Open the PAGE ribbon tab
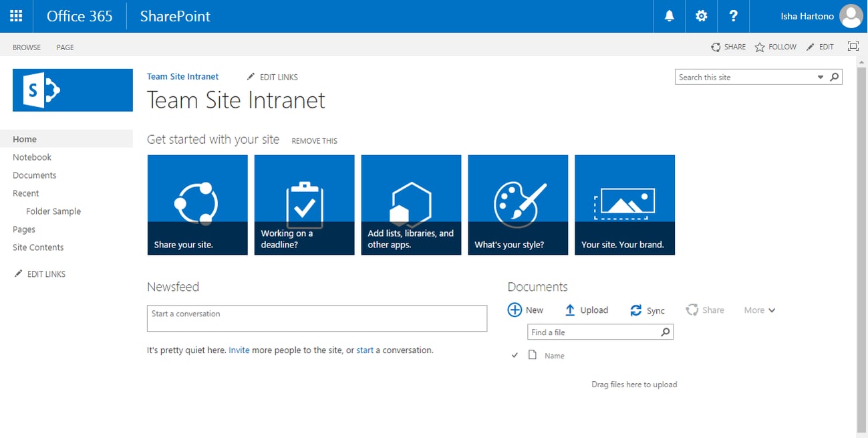 65,47
